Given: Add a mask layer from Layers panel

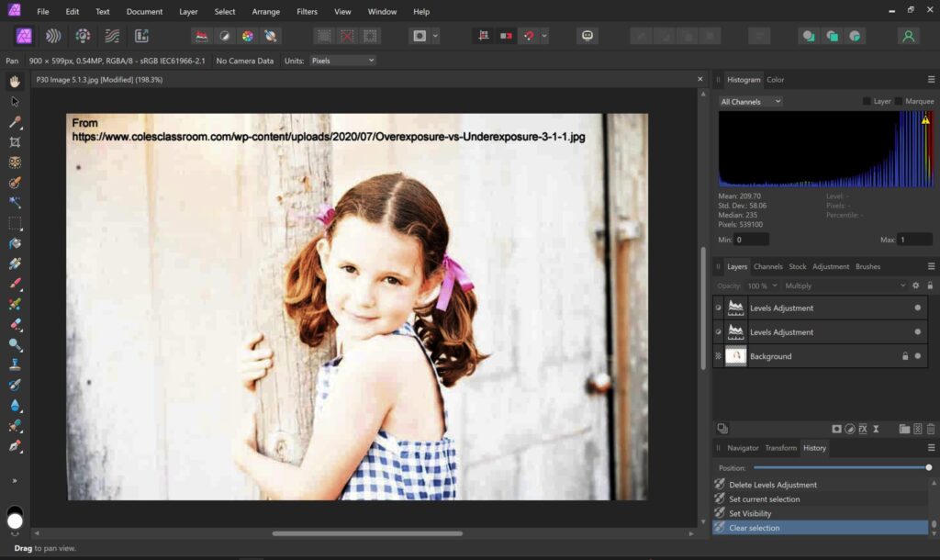Looking at the screenshot, I should point(836,429).
